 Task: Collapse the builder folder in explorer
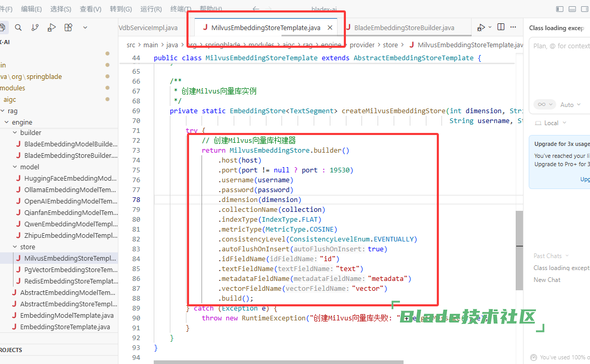point(15,132)
